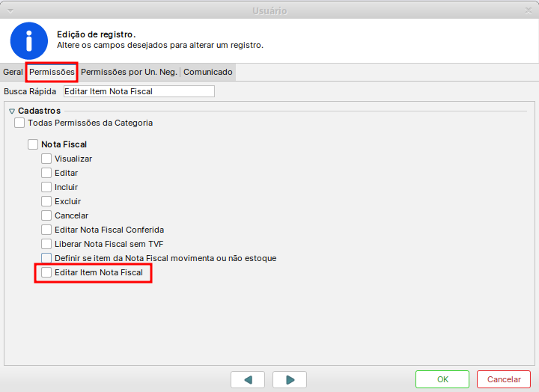Collapse the Cadastros category triangle
Viewport: 539px width, 392px height.
(x=12, y=111)
